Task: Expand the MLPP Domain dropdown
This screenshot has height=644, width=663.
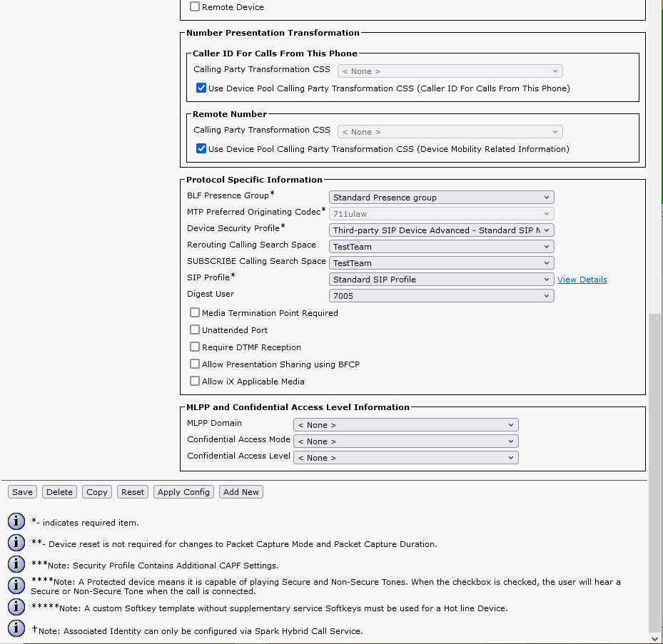Action: click(x=405, y=425)
